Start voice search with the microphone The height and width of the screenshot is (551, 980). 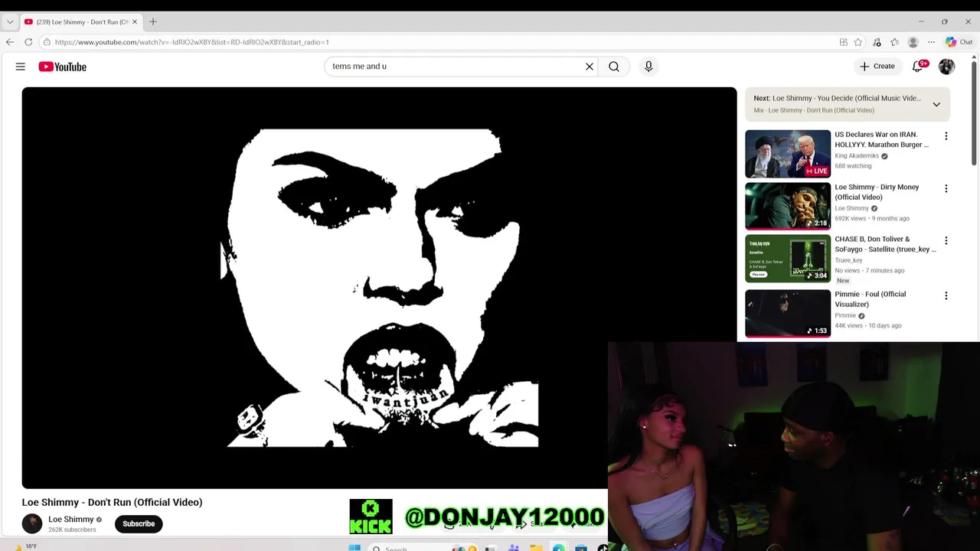pos(648,67)
